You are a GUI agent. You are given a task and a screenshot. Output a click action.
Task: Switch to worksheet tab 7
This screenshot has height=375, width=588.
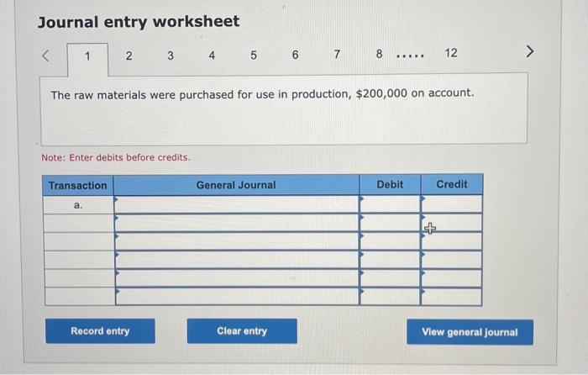(337, 55)
